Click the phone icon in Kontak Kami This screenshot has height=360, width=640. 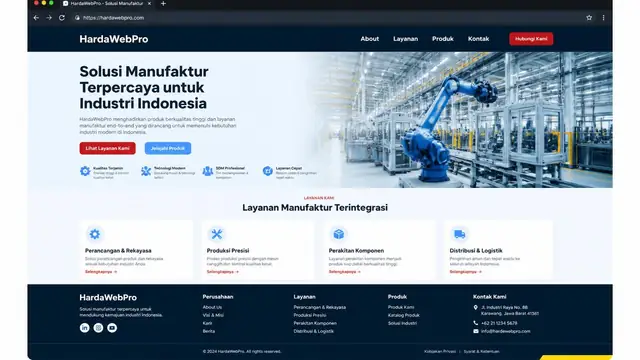(476, 323)
